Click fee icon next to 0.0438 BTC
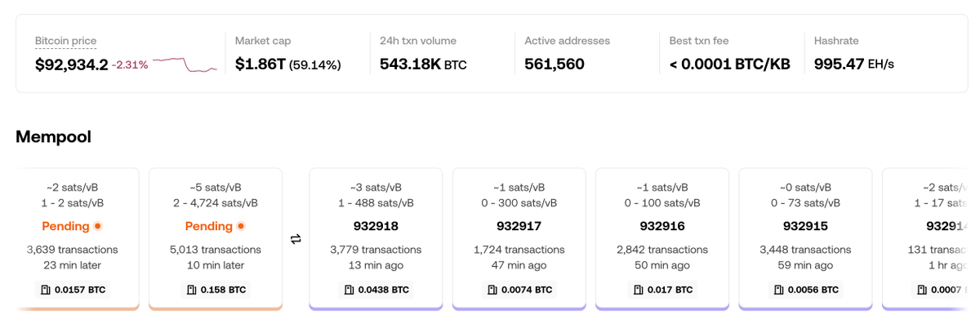 tap(350, 290)
